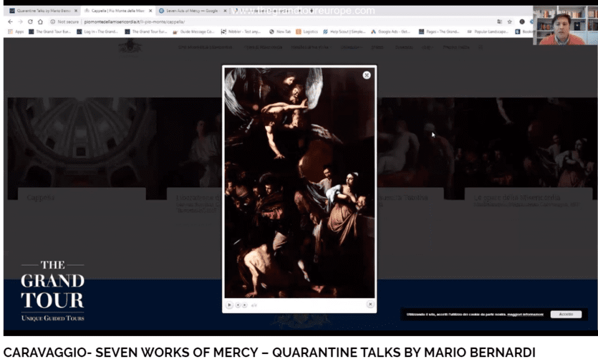This screenshot has height=364, width=598.
Task: Show previous image in lightbox
Action: (237, 305)
